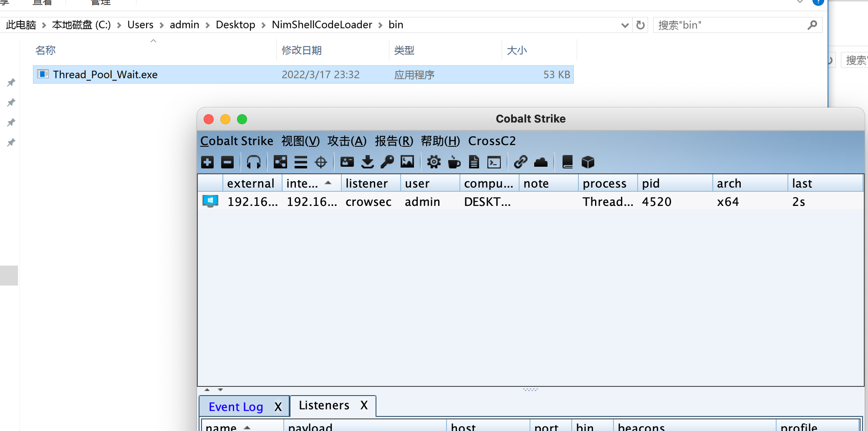The image size is (868, 431).
Task: Open the 帮助(H) menu
Action: click(x=440, y=141)
